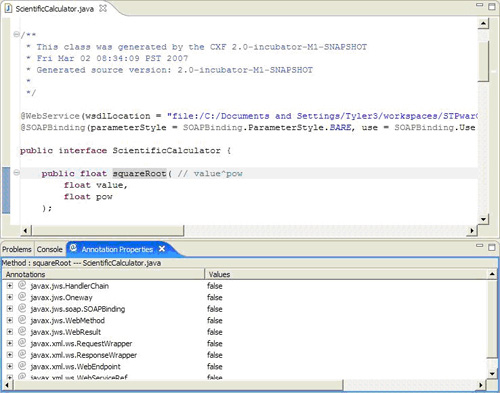
Task: Select the Annotation Properties tab
Action: pyautogui.click(x=117, y=249)
